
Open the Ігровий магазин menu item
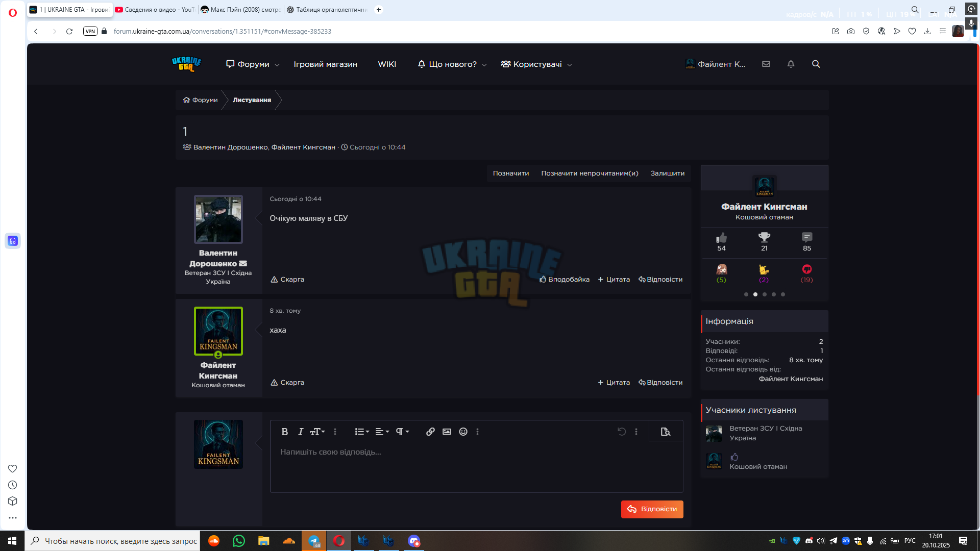click(x=326, y=64)
